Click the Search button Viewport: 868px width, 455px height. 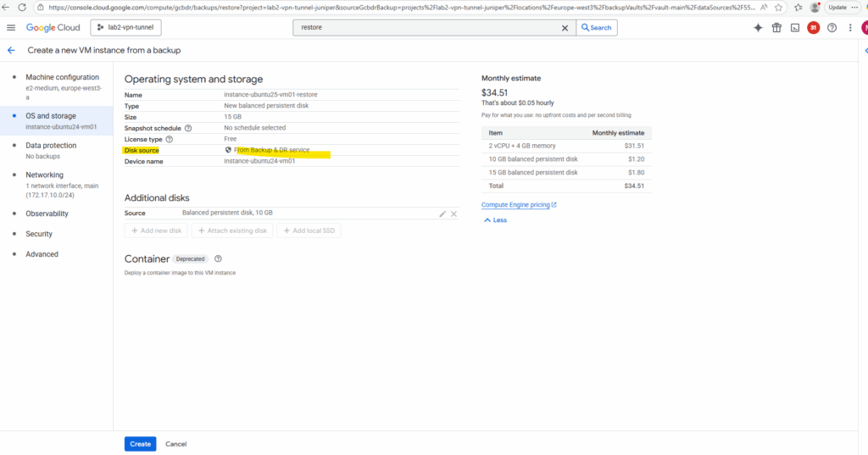[596, 28]
